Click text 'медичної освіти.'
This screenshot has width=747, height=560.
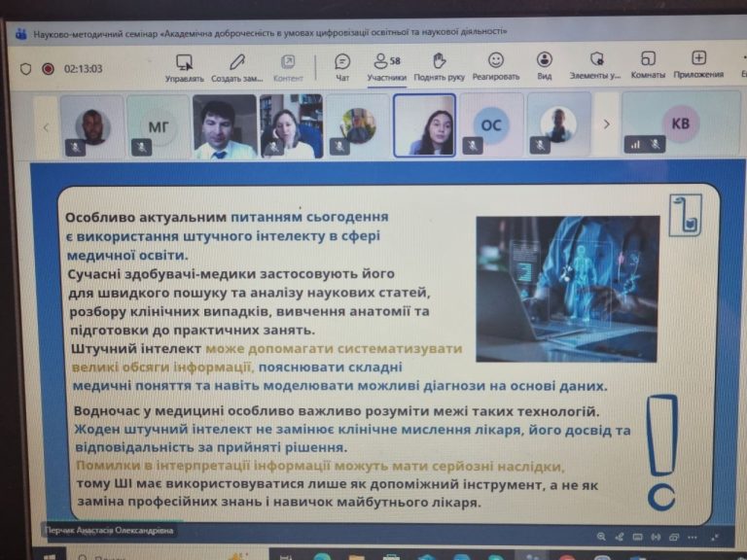(127, 256)
